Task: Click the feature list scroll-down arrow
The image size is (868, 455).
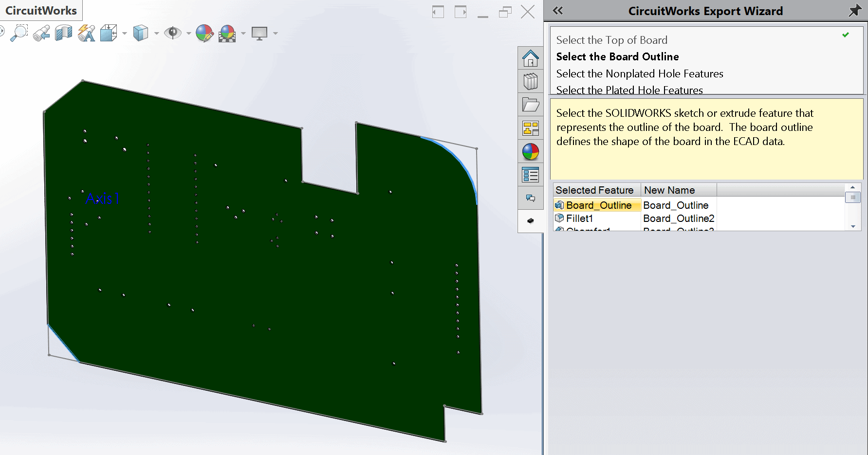Action: [853, 226]
